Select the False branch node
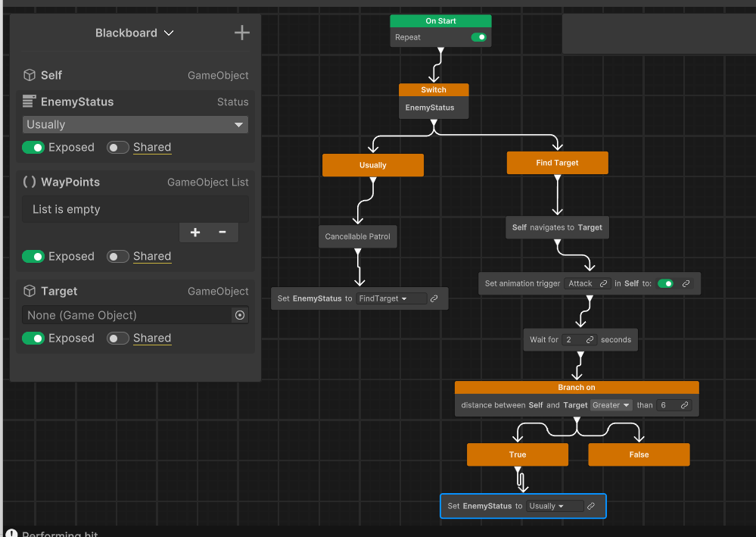 click(639, 454)
